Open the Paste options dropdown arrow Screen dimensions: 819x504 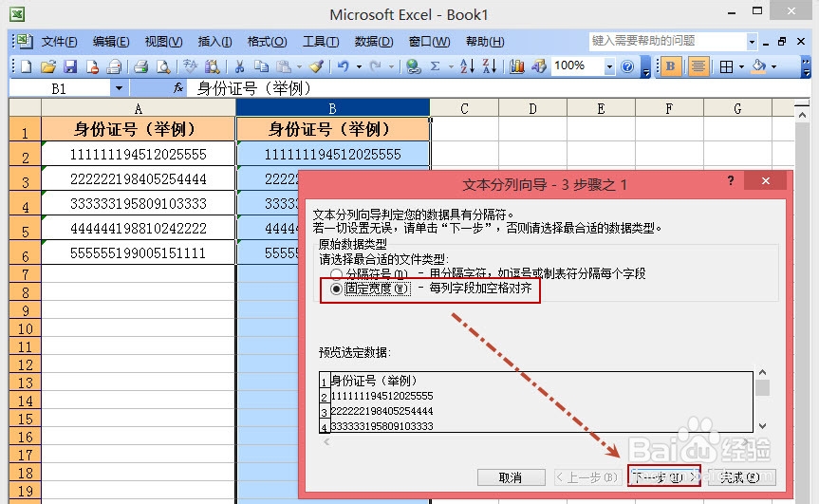coord(299,66)
